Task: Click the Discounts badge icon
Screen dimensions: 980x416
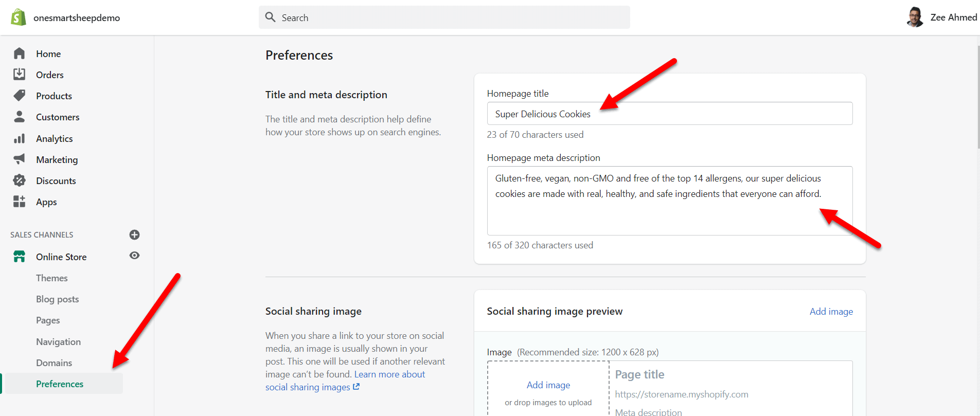Action: 20,180
